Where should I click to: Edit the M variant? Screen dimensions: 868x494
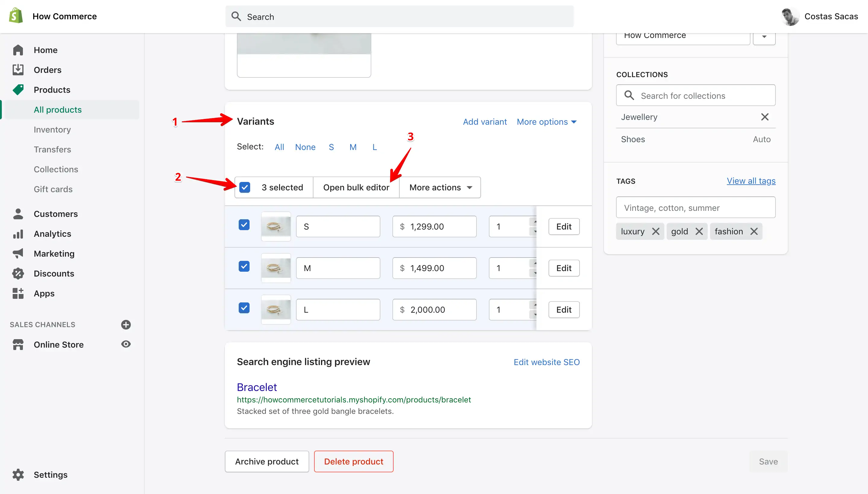[x=564, y=268]
